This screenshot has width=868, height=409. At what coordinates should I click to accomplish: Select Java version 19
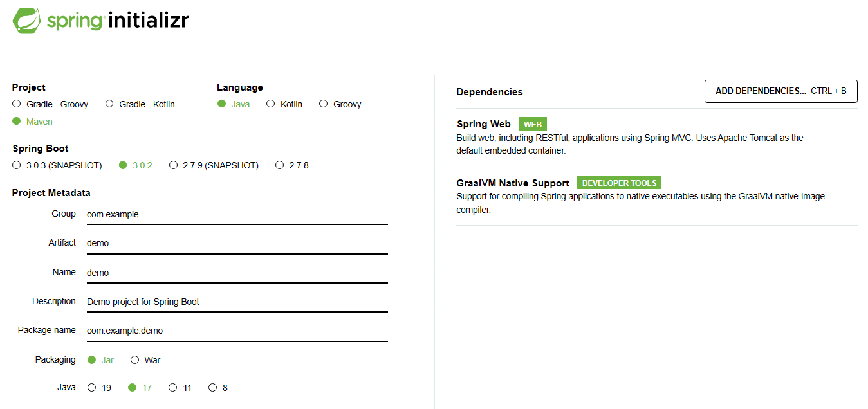pos(91,388)
